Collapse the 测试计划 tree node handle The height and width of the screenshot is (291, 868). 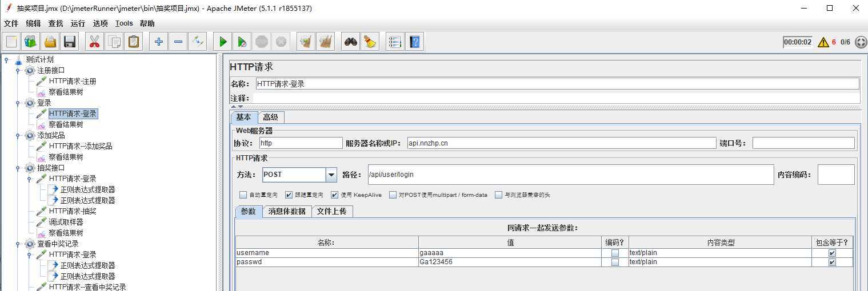click(x=6, y=59)
